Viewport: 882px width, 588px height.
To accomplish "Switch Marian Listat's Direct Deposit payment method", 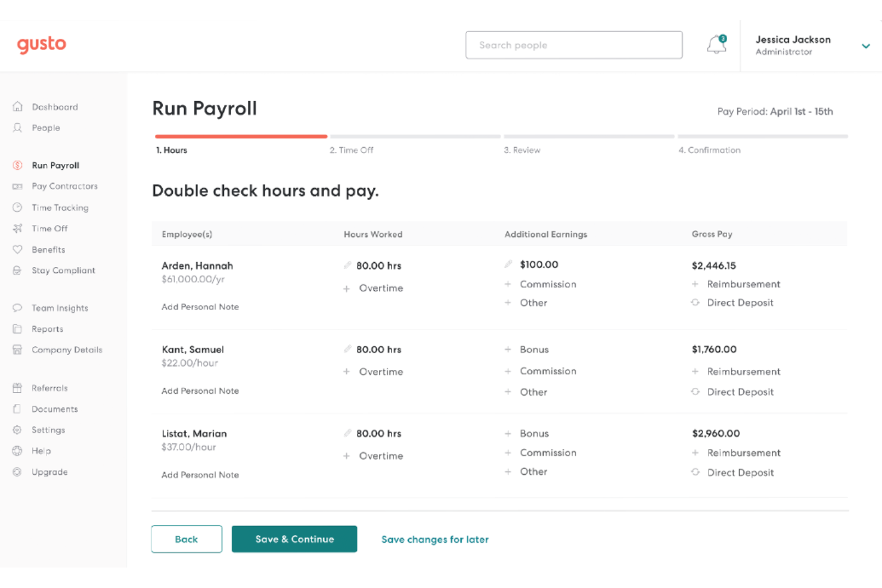I will pyautogui.click(x=734, y=472).
